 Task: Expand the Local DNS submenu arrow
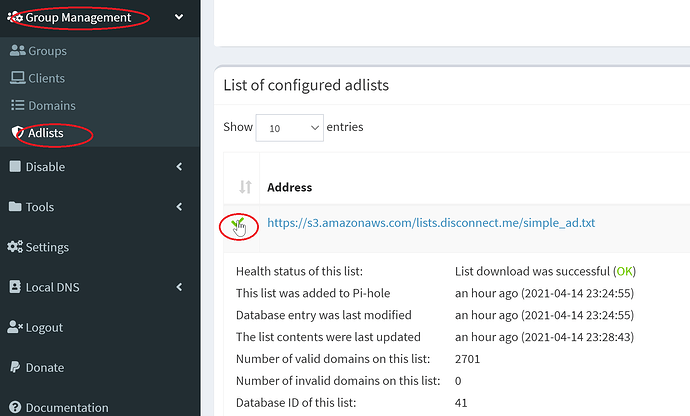coord(178,287)
